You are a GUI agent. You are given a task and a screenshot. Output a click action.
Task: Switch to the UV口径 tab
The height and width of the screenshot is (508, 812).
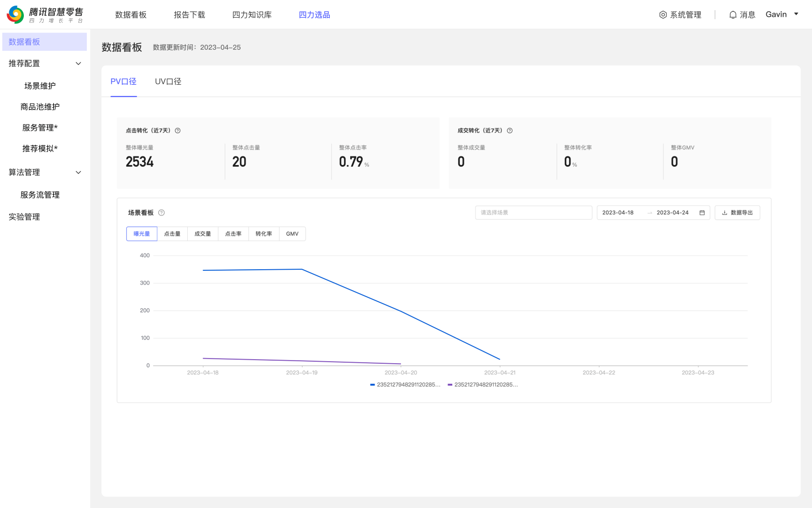[x=168, y=81]
